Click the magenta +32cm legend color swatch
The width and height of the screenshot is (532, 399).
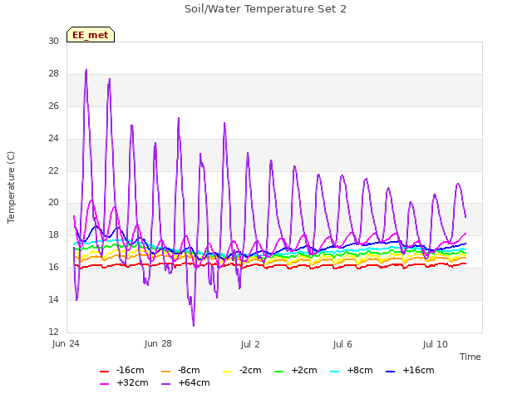point(104,384)
